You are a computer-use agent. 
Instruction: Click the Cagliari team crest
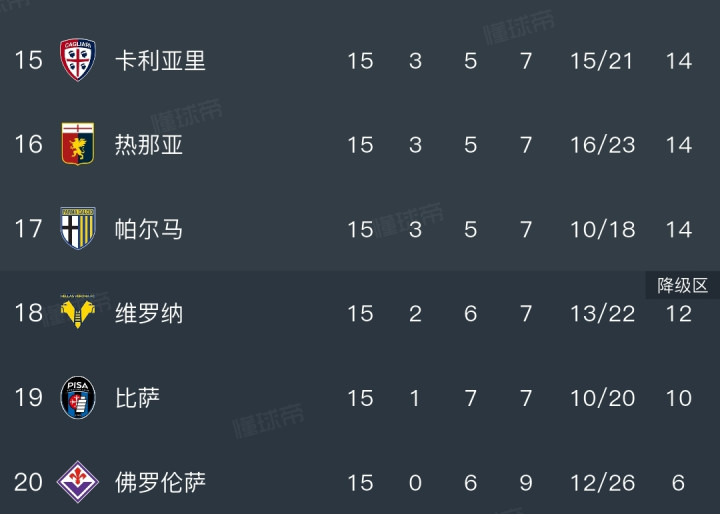click(77, 60)
